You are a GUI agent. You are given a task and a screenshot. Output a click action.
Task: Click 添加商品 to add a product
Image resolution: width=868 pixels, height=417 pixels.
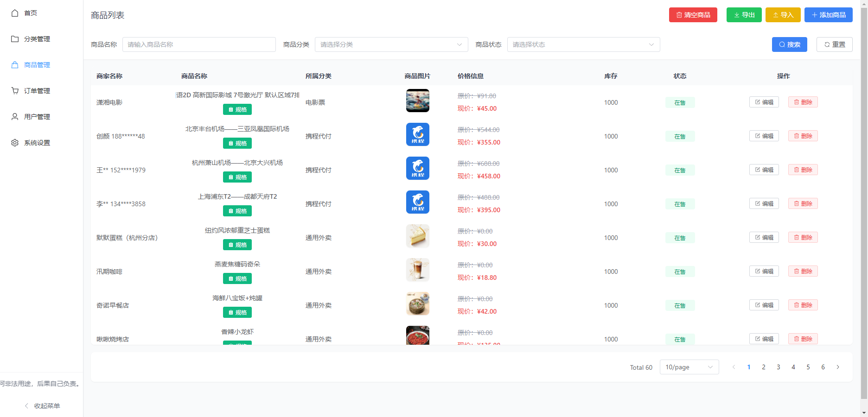point(828,14)
